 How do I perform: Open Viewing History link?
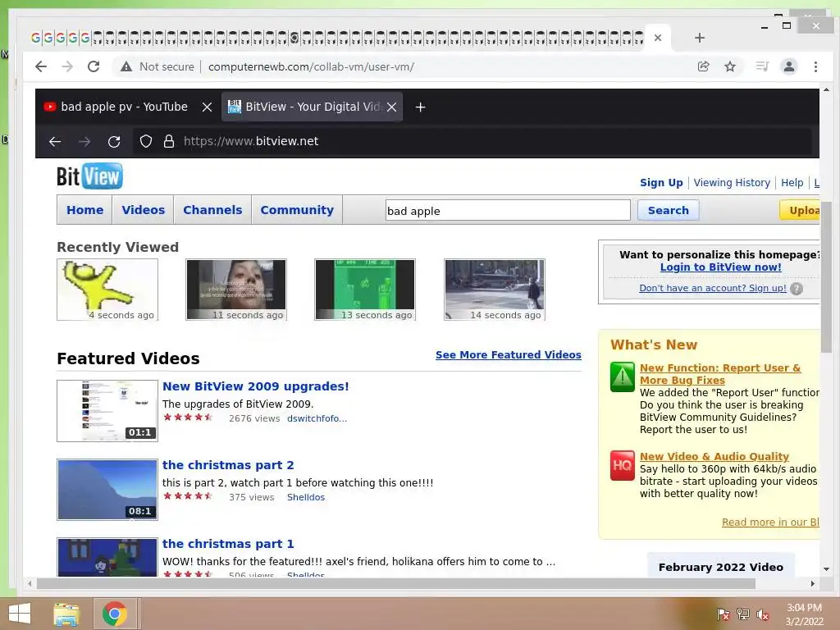pos(732,183)
